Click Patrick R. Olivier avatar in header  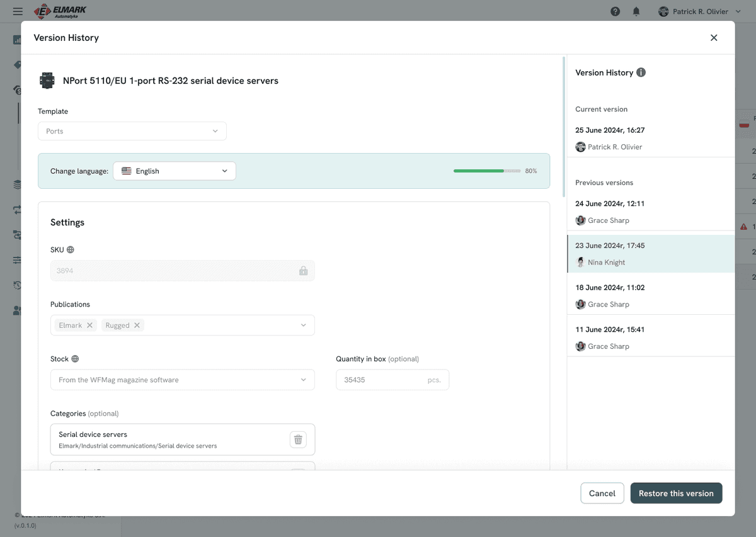tap(663, 11)
